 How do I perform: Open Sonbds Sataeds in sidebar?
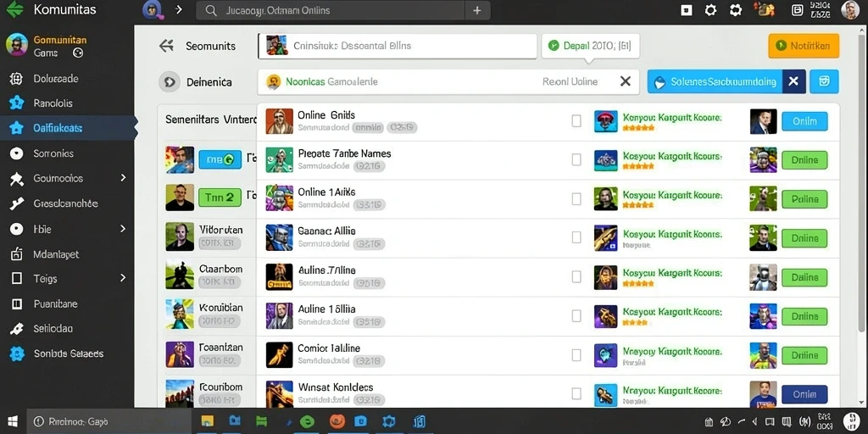point(67,353)
